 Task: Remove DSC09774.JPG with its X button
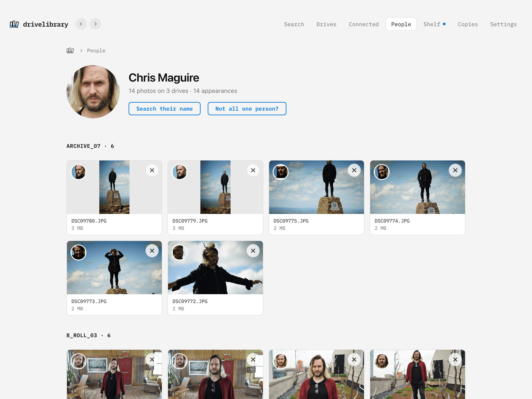(x=455, y=170)
